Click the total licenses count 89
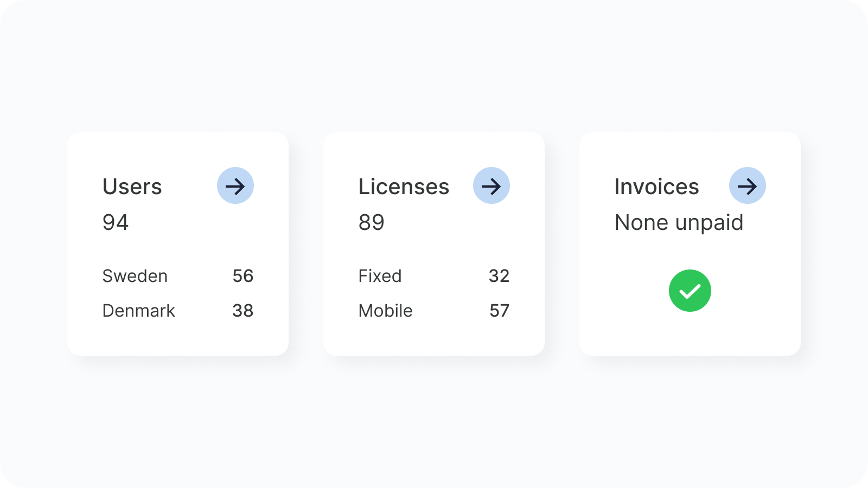 coord(372,222)
